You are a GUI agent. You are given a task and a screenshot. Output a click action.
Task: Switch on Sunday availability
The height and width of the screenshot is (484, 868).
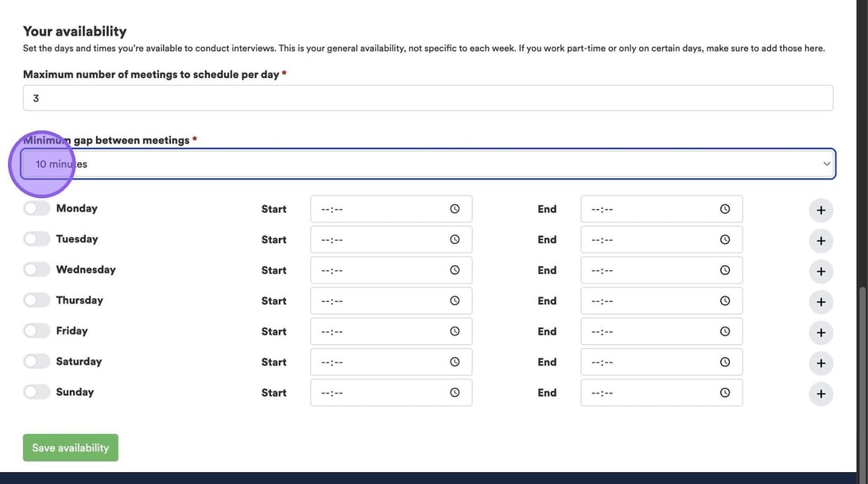(x=37, y=392)
